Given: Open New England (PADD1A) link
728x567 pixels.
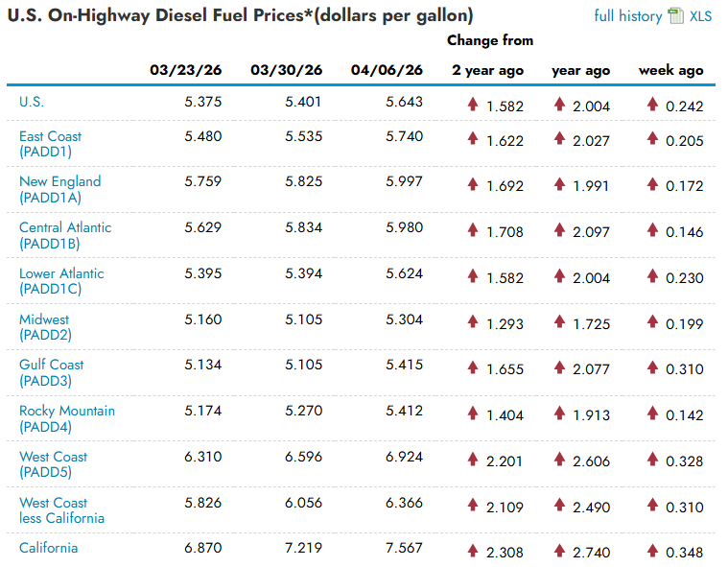Looking at the screenshot, I should coord(59,189).
